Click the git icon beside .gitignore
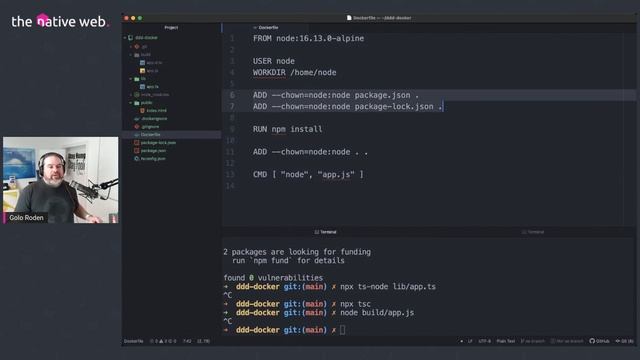The image size is (640, 360). pyautogui.click(x=137, y=127)
